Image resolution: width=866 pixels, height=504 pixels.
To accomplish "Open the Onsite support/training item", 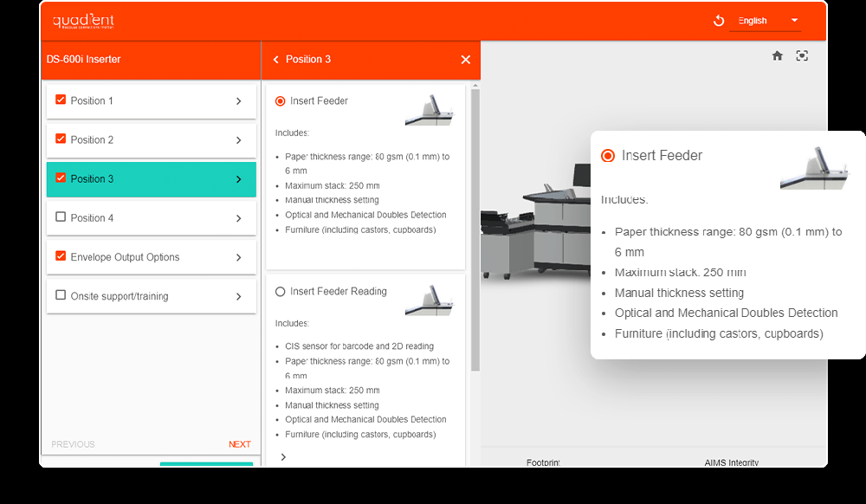I will point(152,296).
